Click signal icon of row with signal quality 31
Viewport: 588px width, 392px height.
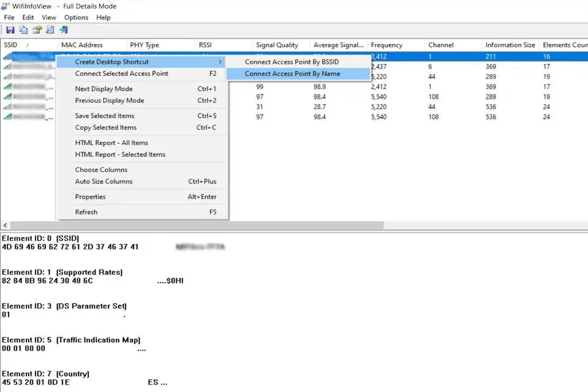7,107
